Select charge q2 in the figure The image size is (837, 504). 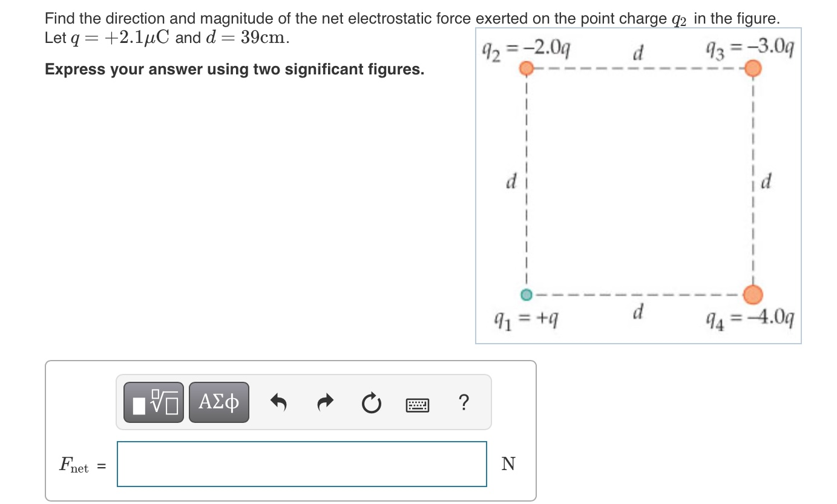526,68
